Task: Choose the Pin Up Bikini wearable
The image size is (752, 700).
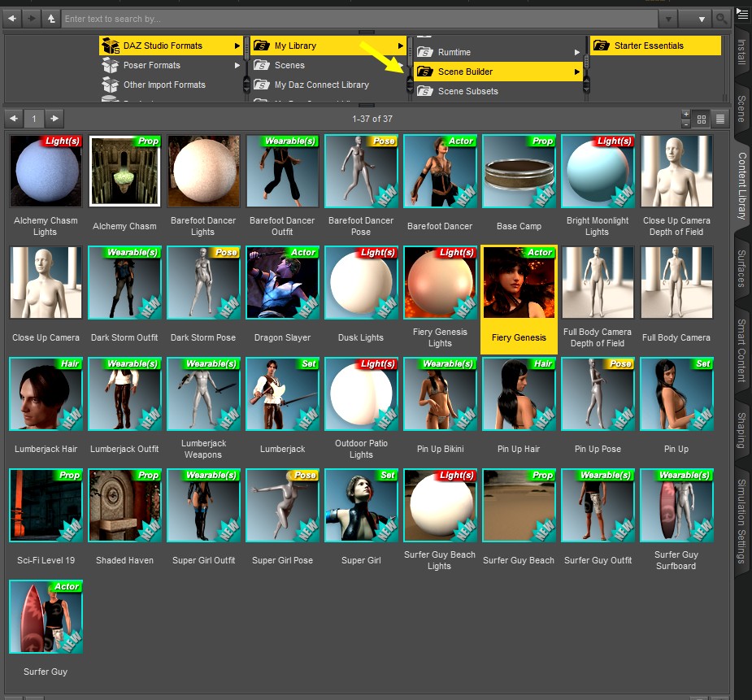Action: pos(441,393)
